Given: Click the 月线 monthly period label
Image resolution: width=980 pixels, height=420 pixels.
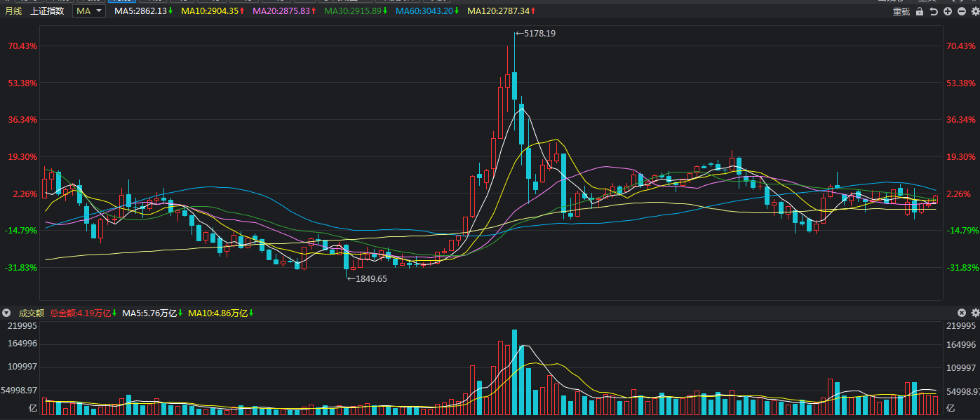Looking at the screenshot, I should tap(13, 11).
